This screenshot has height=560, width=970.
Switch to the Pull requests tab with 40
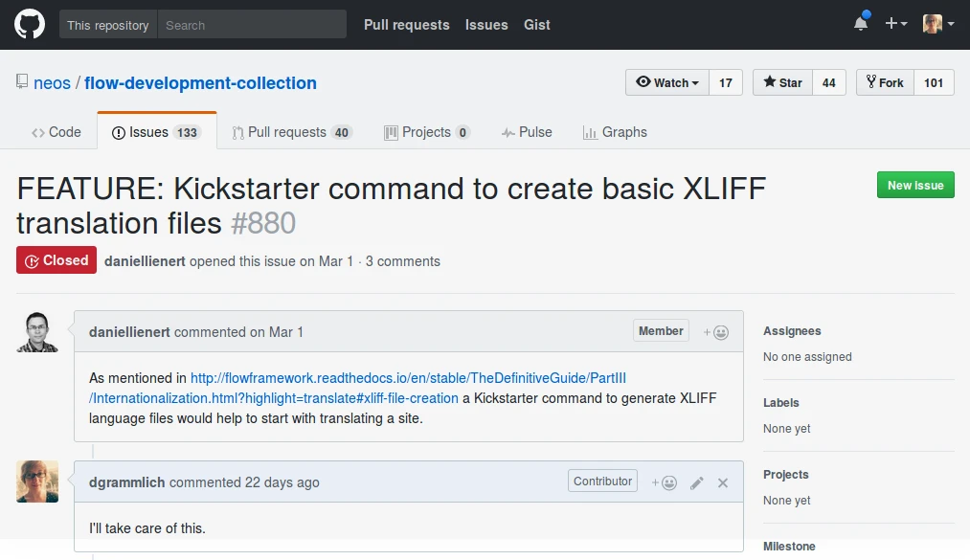click(x=292, y=132)
